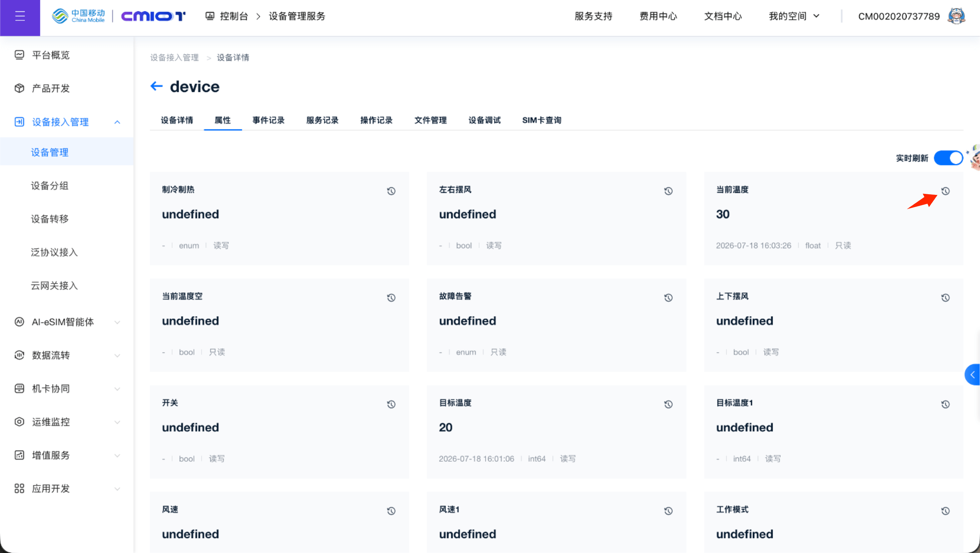View 目标温度 history record icon
This screenshot has height=553, width=980.
668,404
